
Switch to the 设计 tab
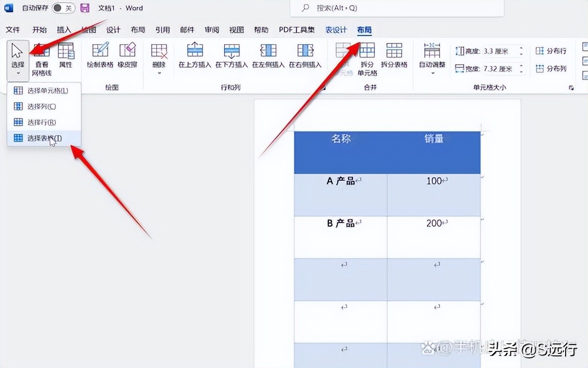[113, 30]
